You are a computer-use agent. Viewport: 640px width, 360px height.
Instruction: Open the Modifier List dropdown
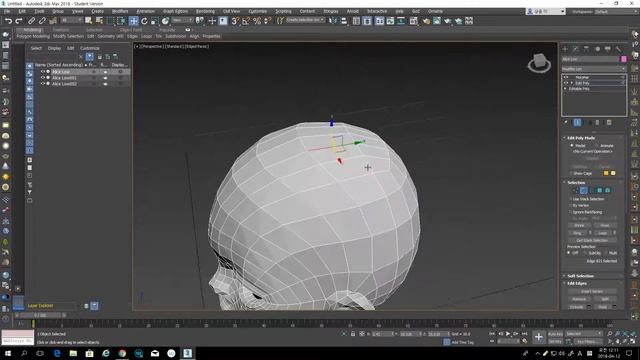tap(594, 69)
